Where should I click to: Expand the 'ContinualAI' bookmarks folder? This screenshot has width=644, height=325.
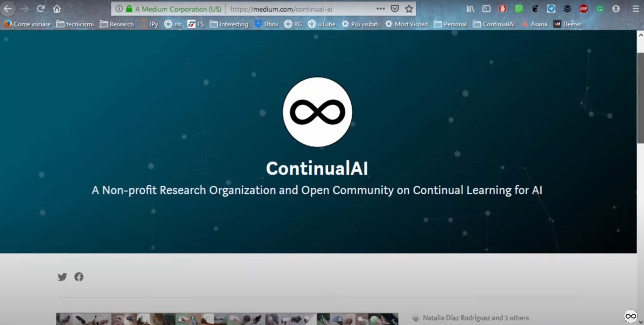[x=494, y=24]
